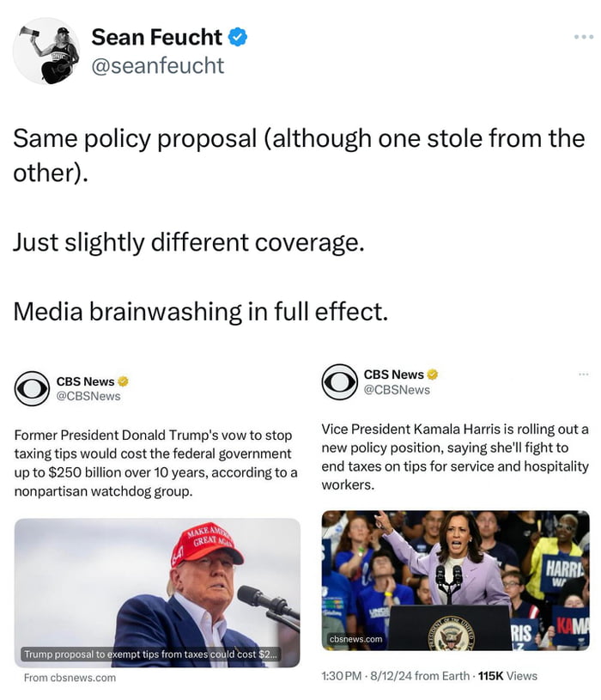Click gold verified badge on left CBS News
Image resolution: width=601 pixels, height=700 pixels.
[x=123, y=381]
